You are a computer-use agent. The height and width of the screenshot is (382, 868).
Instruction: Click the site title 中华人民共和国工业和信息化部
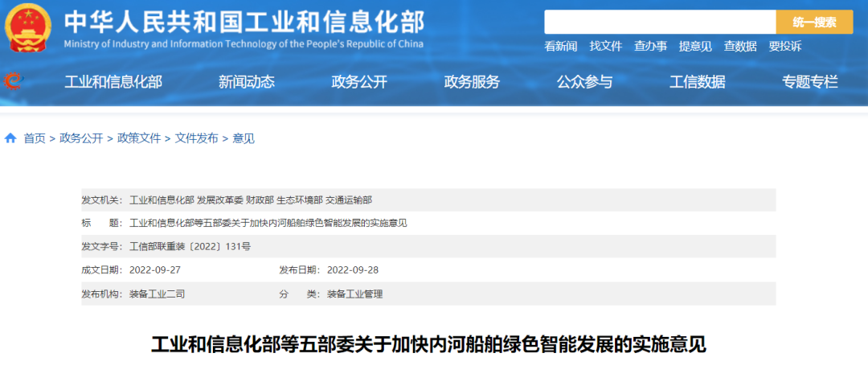[x=244, y=23]
